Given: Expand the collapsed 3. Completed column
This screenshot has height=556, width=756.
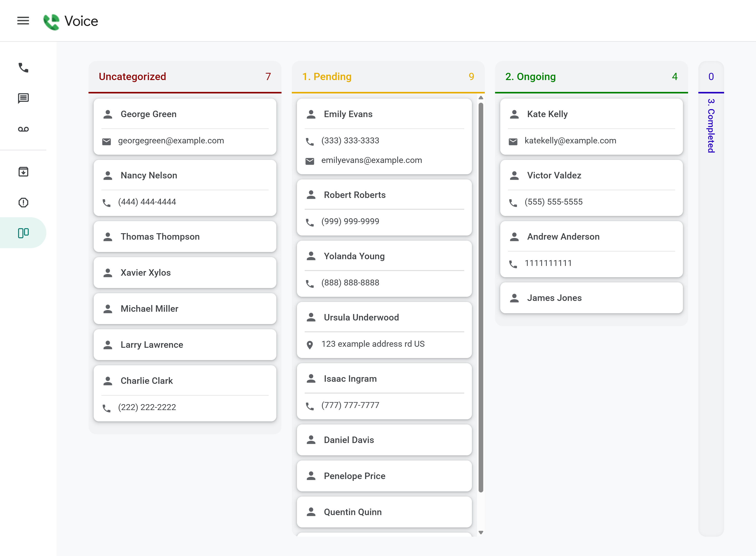Looking at the screenshot, I should (710, 125).
